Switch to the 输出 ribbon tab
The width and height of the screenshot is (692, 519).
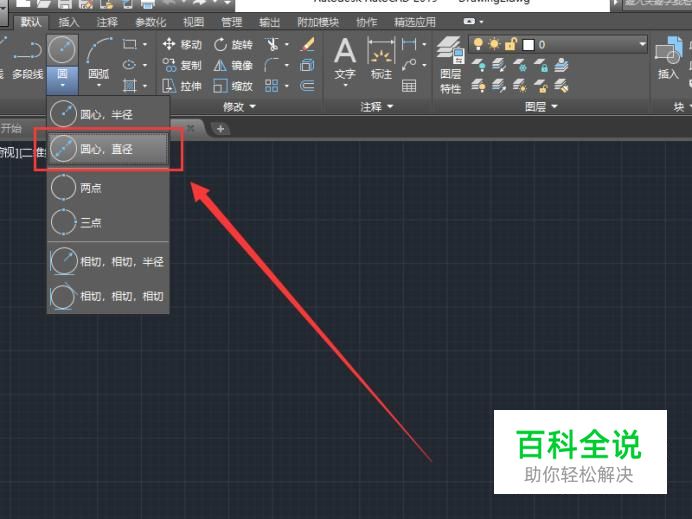click(x=270, y=22)
